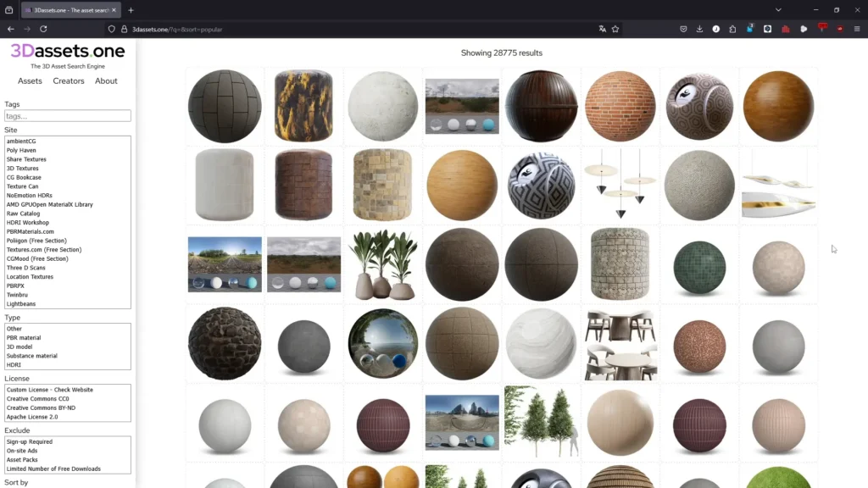Open the Firefox application menu
The image size is (868, 488).
(x=857, y=28)
